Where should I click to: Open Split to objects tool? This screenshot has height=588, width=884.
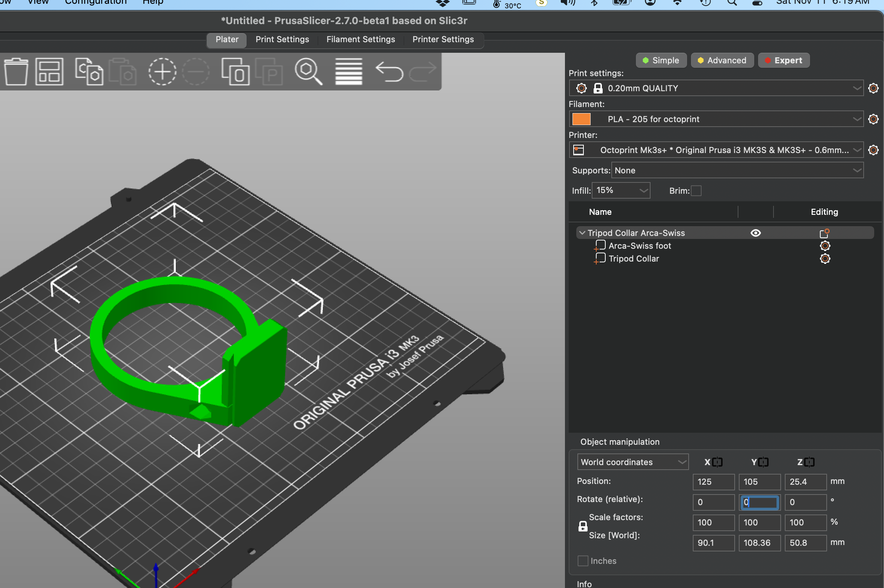235,72
